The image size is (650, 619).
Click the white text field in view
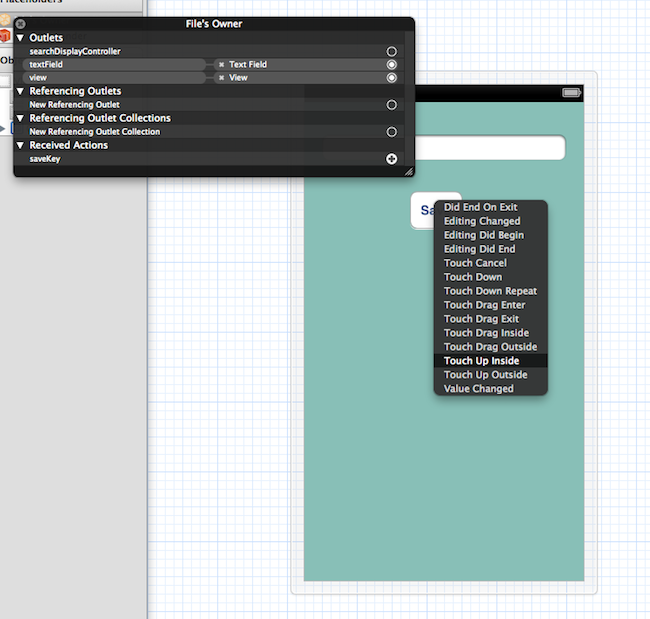[x=490, y=147]
